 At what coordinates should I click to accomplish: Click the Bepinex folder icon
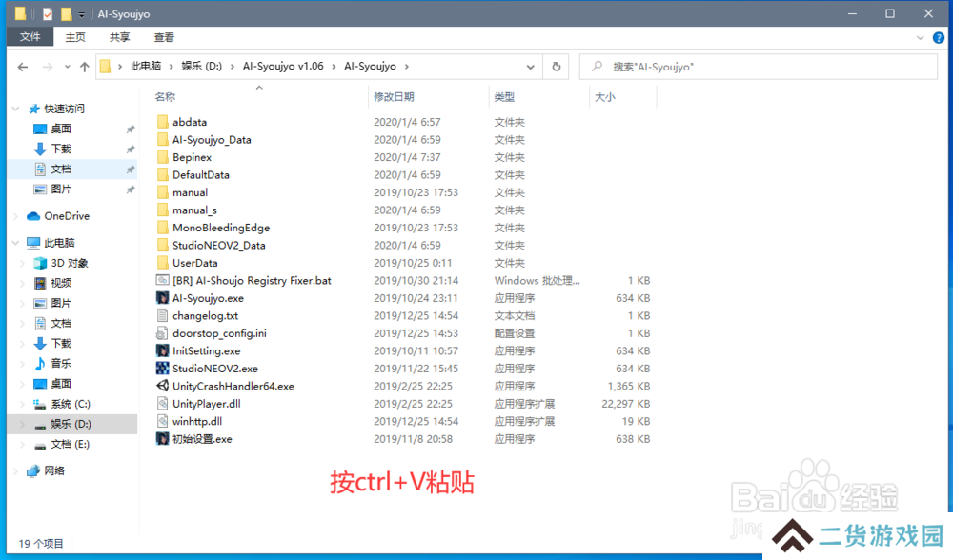[162, 157]
